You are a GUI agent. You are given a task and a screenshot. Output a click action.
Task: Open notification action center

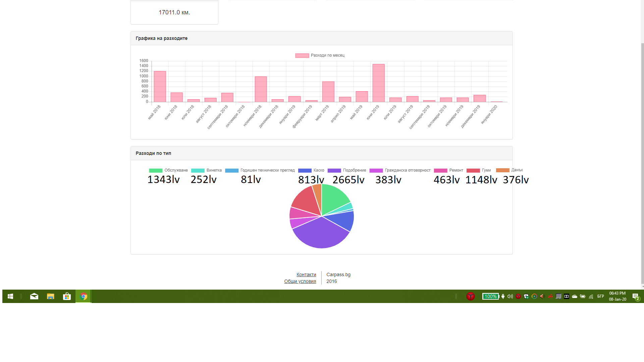pos(636,296)
